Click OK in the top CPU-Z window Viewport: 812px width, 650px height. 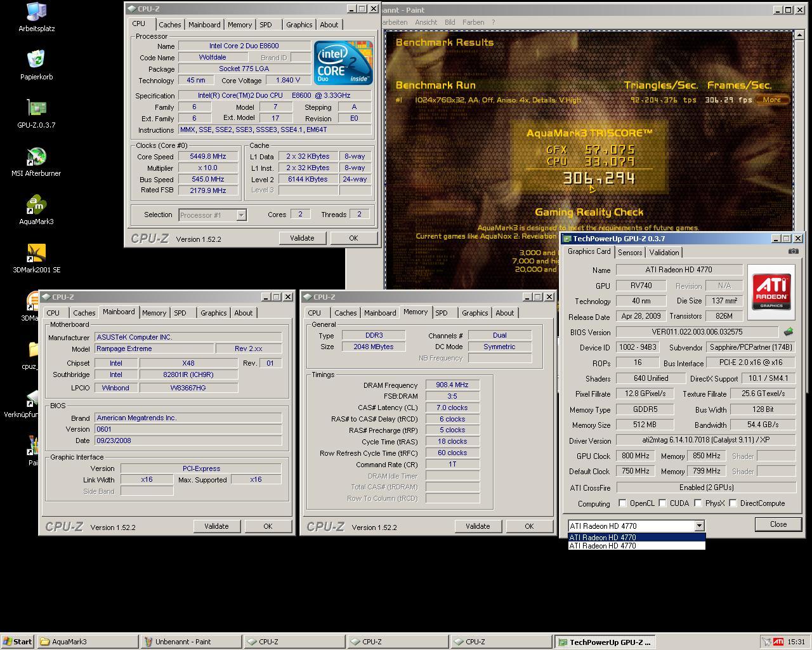tap(353, 238)
